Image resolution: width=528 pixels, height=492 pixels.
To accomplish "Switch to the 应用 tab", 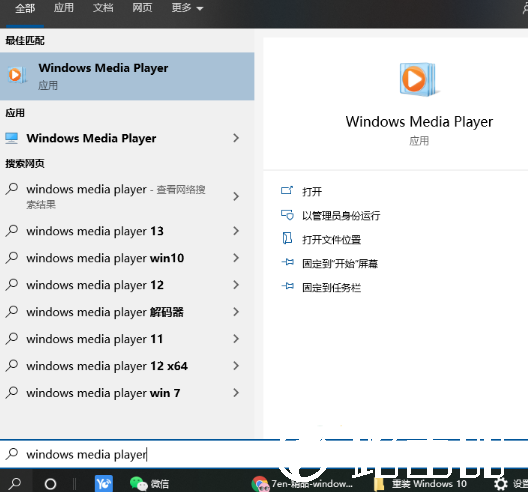I will (x=64, y=7).
